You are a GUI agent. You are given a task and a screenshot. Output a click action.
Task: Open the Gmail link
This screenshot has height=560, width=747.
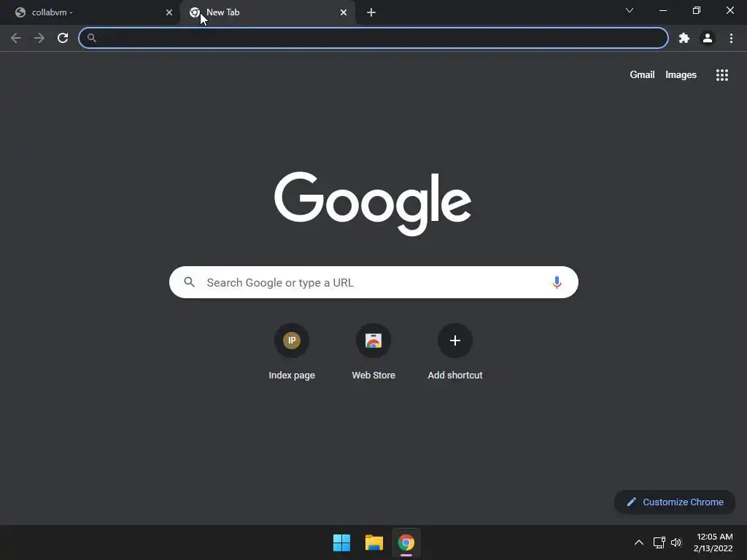642,75
